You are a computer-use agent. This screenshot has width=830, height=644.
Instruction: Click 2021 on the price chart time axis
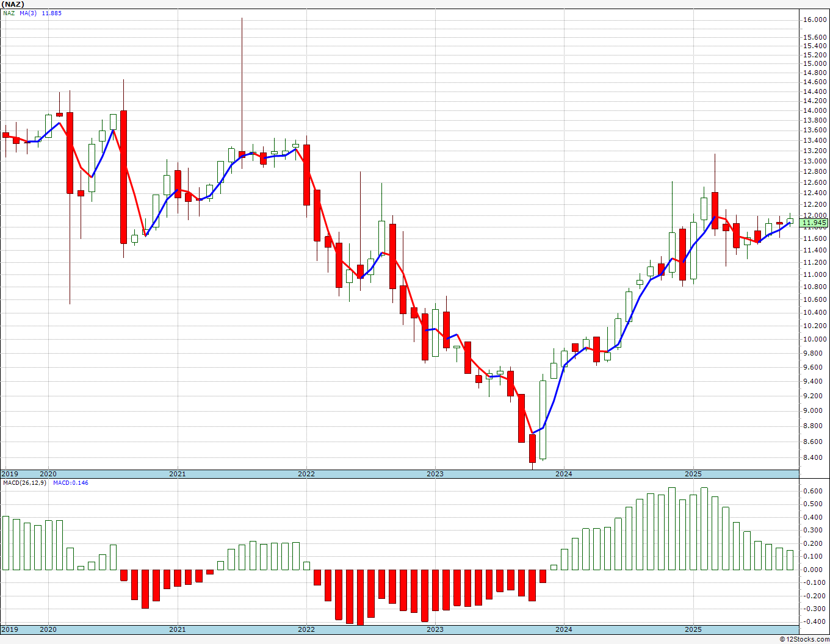pyautogui.click(x=177, y=474)
